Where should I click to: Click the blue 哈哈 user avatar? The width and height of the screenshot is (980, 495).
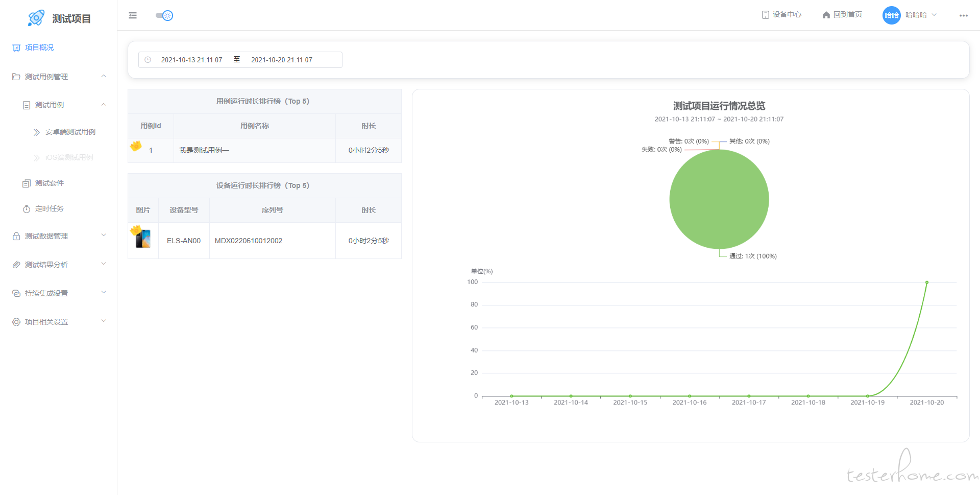891,15
